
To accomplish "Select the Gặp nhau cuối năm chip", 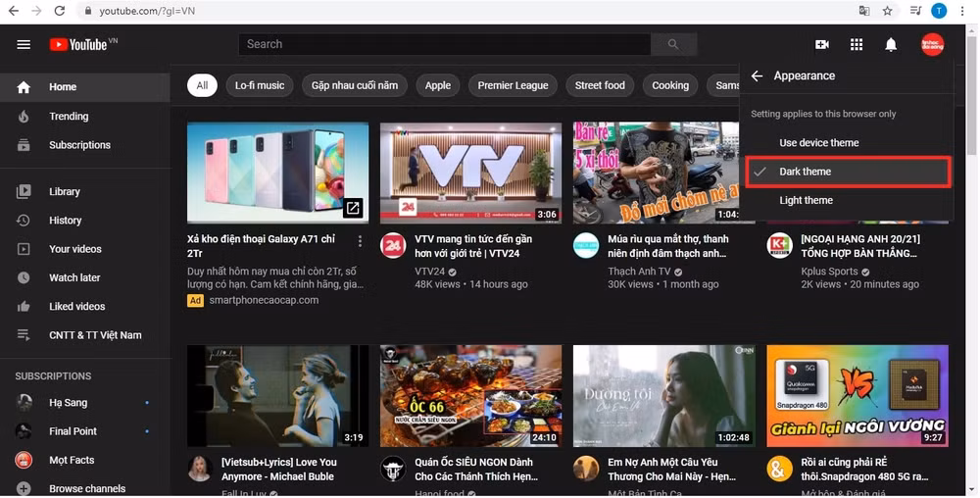I will tap(355, 85).
